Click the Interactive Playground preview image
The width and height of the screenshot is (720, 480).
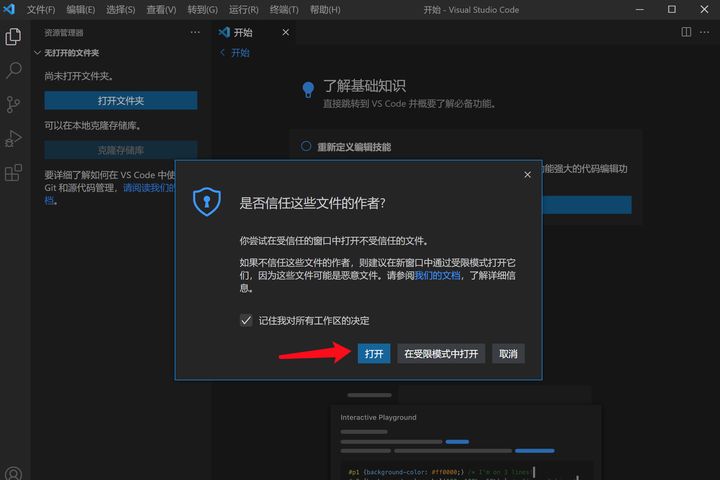[x=466, y=442]
